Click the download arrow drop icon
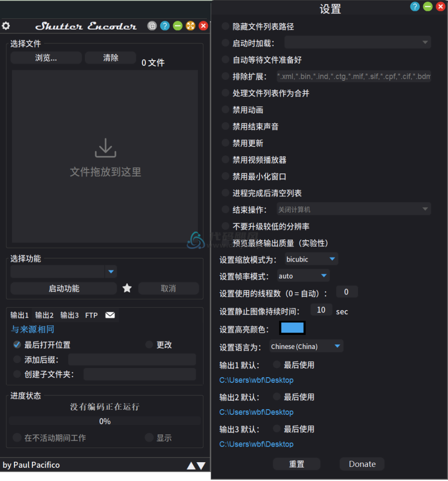This screenshot has width=448, height=481. [x=105, y=148]
